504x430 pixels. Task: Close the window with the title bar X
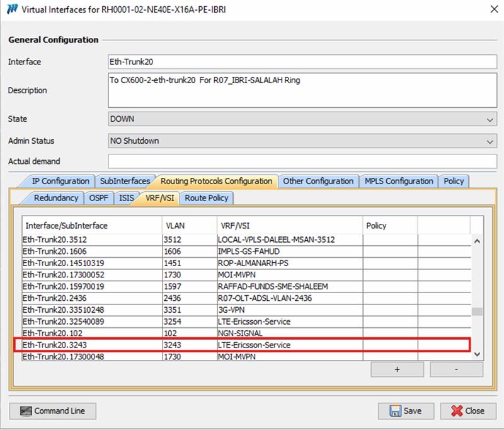[x=492, y=9]
